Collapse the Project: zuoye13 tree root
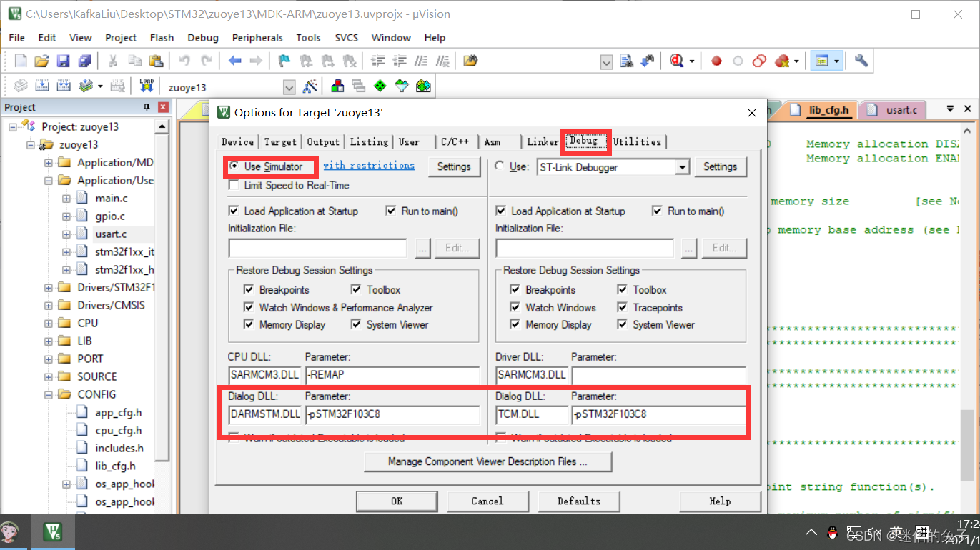Screen dimensions: 980x550 coord(13,126)
